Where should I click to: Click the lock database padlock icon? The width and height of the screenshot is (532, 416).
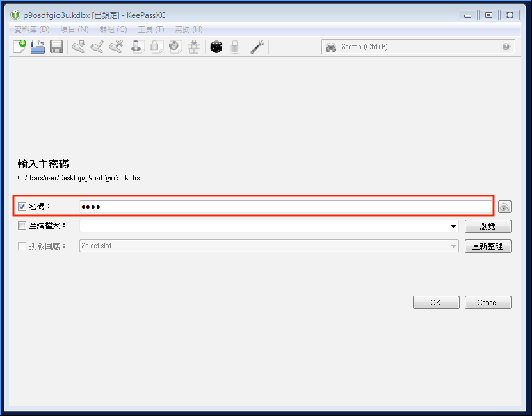[235, 47]
